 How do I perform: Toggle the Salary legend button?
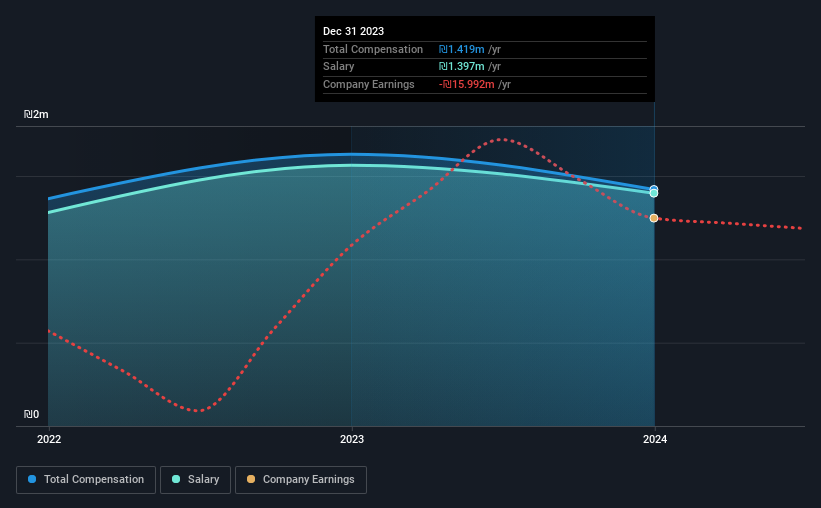click(x=195, y=480)
